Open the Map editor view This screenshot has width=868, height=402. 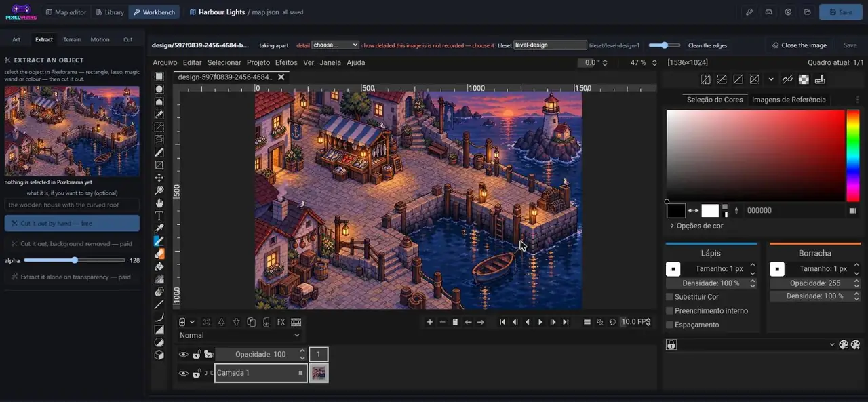[x=66, y=12]
